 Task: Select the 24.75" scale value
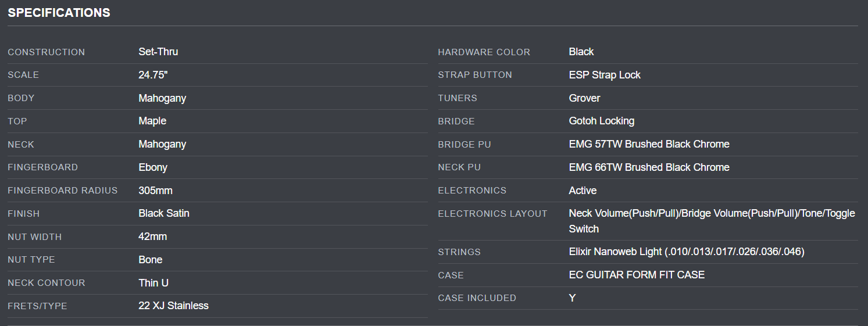tap(153, 75)
